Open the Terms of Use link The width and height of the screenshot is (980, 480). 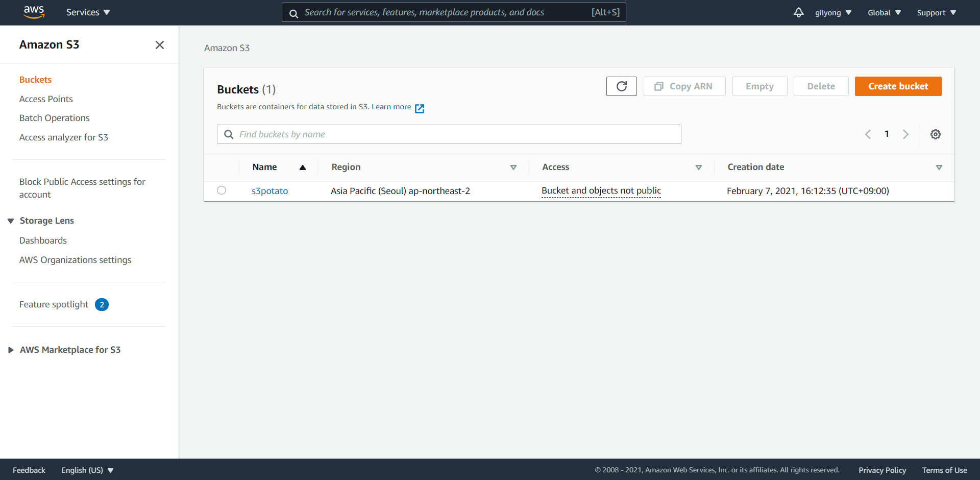coord(944,470)
